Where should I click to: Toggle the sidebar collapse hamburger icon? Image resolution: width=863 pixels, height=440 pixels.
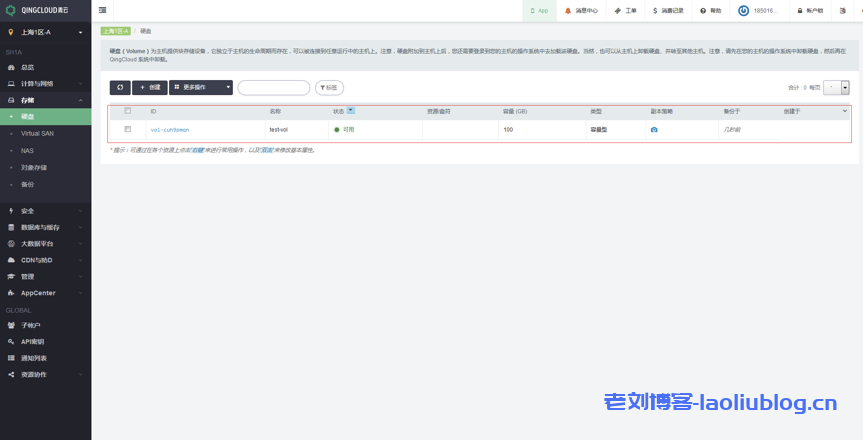(x=102, y=10)
